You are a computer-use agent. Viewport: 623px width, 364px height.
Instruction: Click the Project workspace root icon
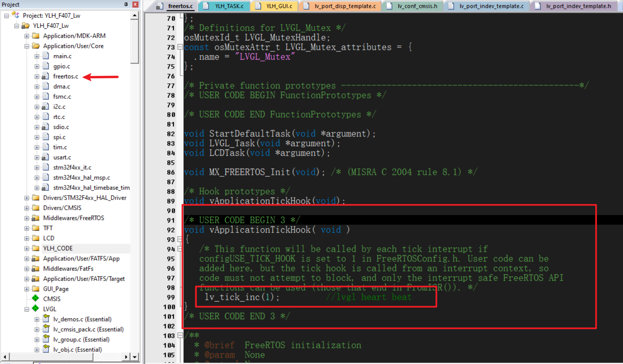coord(15,15)
